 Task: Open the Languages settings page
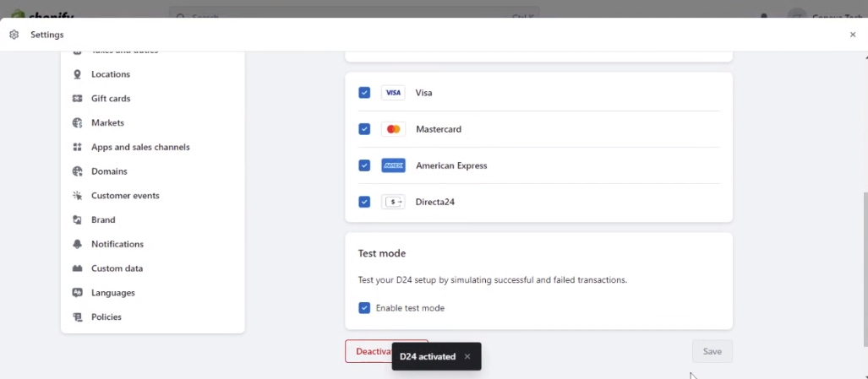[112, 293]
